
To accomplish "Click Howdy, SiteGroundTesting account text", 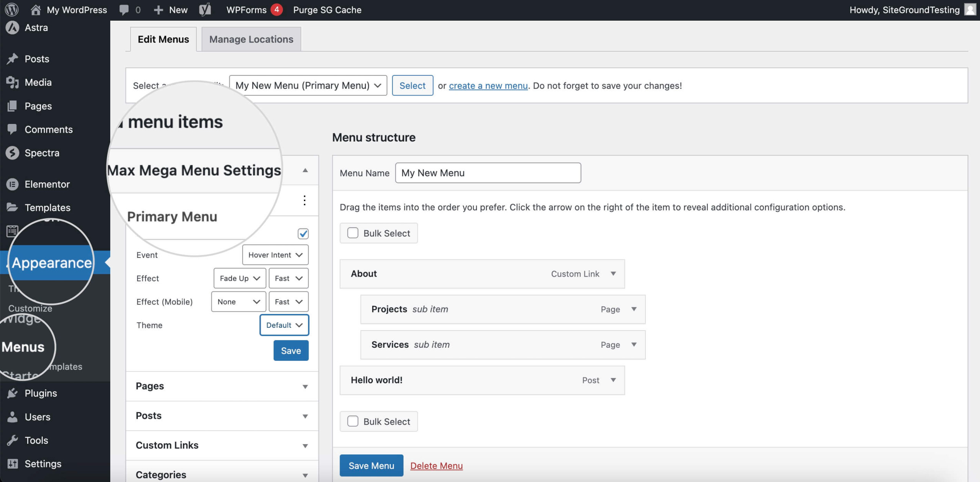I will tap(904, 10).
